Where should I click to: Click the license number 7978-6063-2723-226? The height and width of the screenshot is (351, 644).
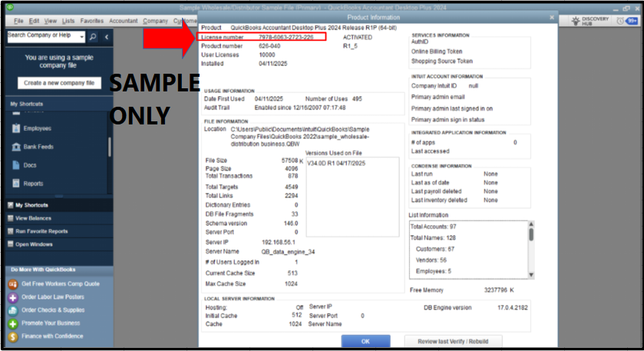(286, 37)
